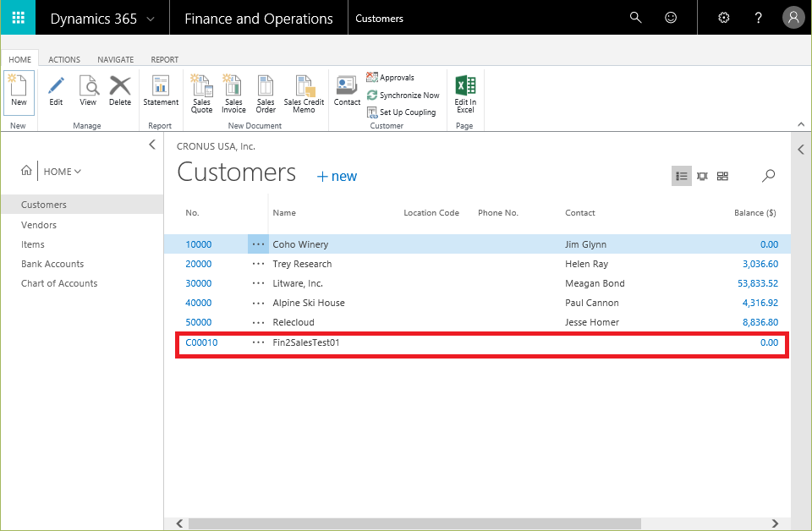Viewport: 812px width, 531px height.
Task: Collapse the left navigation pane
Action: point(151,145)
